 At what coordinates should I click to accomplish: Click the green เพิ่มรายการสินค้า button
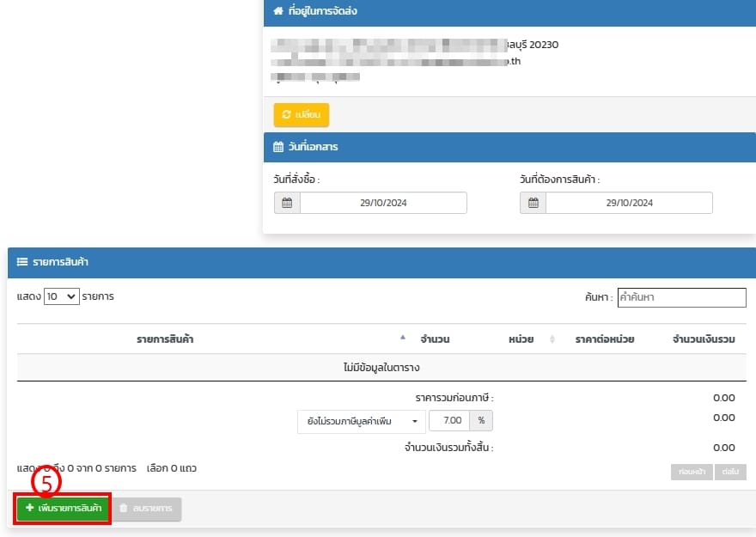(63, 509)
